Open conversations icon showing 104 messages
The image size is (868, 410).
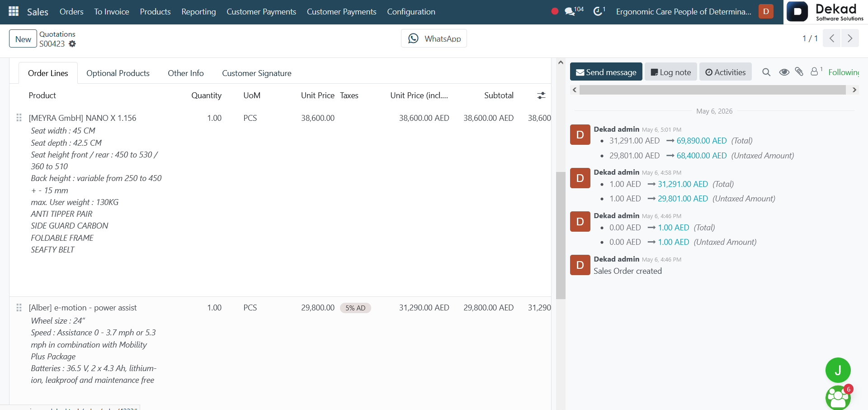pos(574,11)
